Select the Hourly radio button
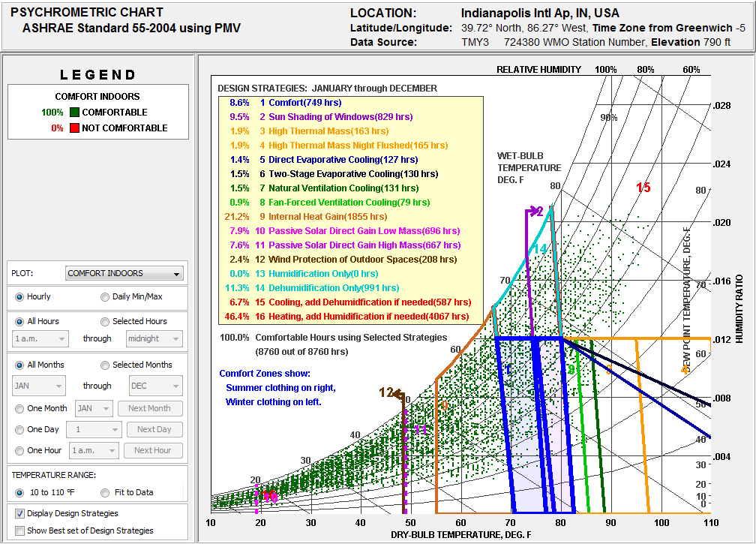The width and height of the screenshot is (756, 544). 19,297
